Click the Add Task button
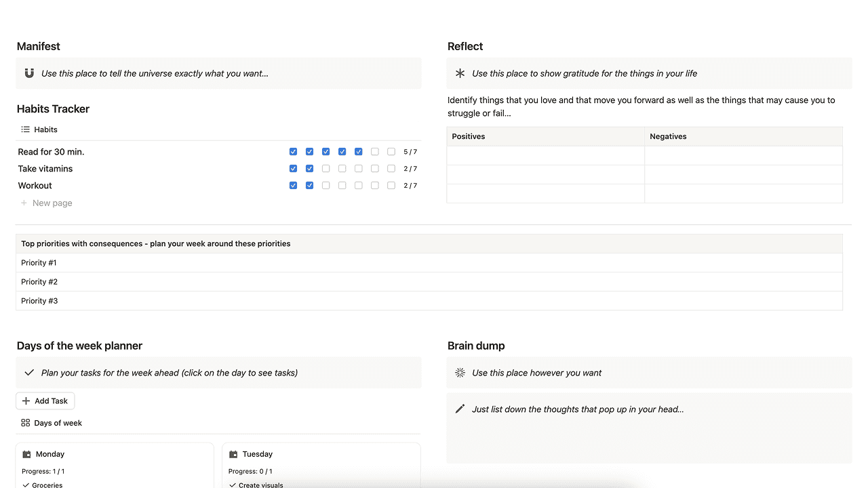This screenshot has height=488, width=868. point(45,401)
